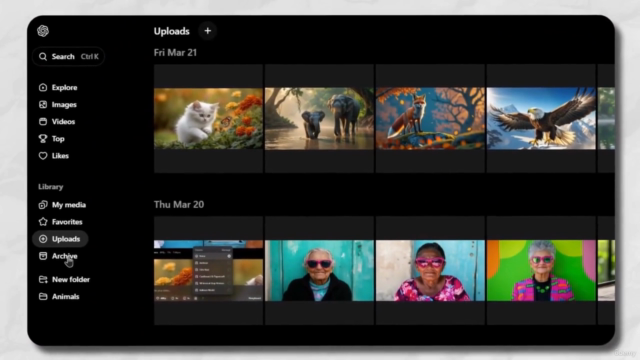Viewport: 640px width, 360px height.
Task: Click the New folder plus icon
Action: tap(43, 280)
